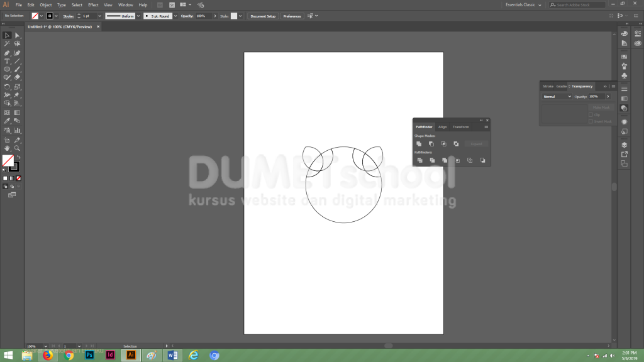Open brush definition 5 pt. Round dropdown

click(175, 16)
